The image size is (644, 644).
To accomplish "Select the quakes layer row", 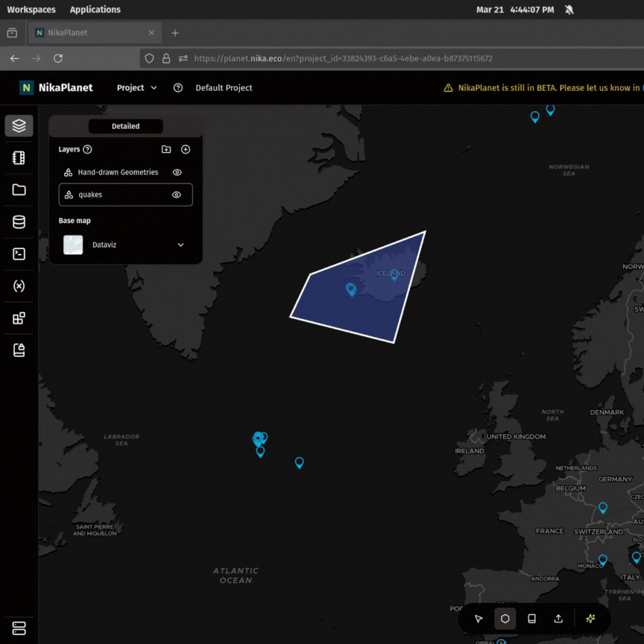I will point(126,195).
